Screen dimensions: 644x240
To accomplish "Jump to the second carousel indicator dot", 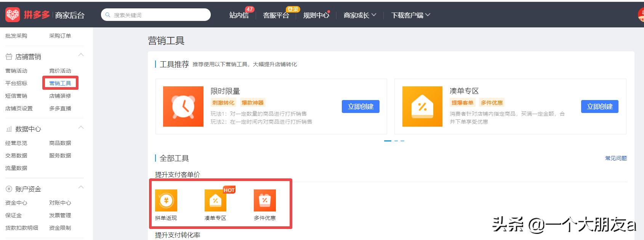I will pyautogui.click(x=396, y=141).
